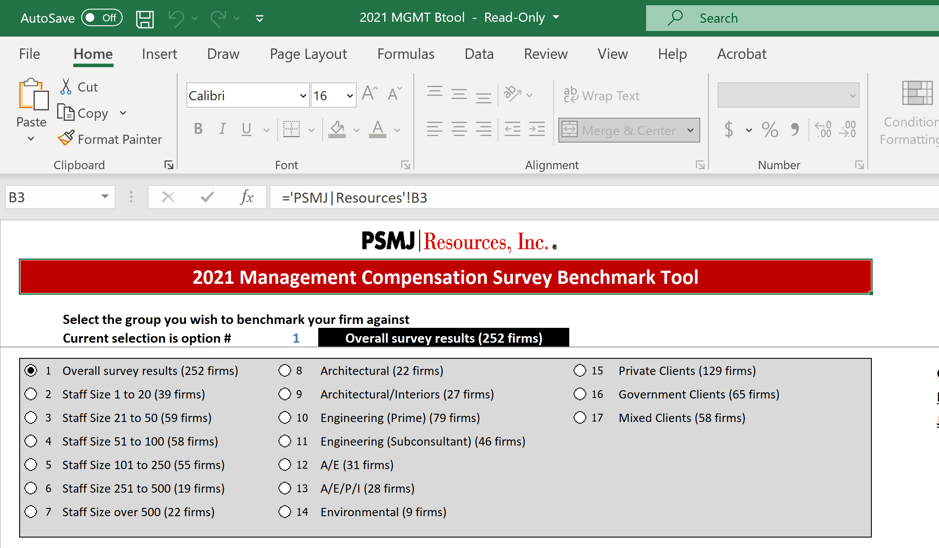Open the File tab

pyautogui.click(x=29, y=54)
